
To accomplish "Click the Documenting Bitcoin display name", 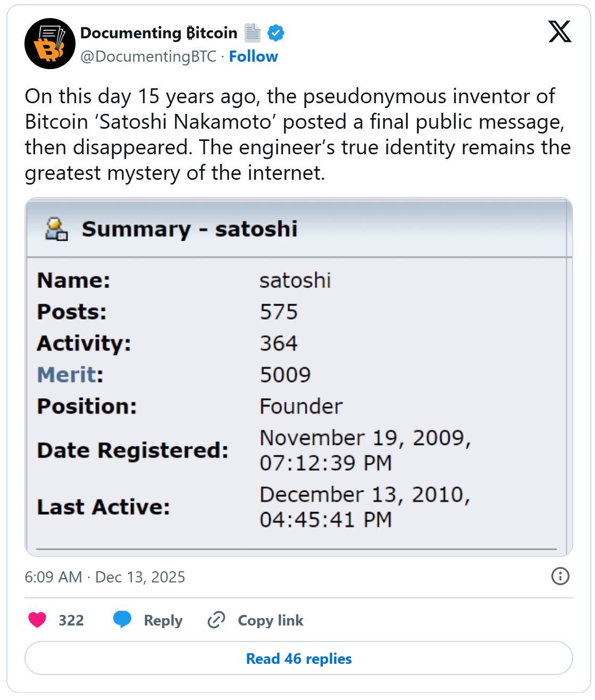I will click(158, 33).
